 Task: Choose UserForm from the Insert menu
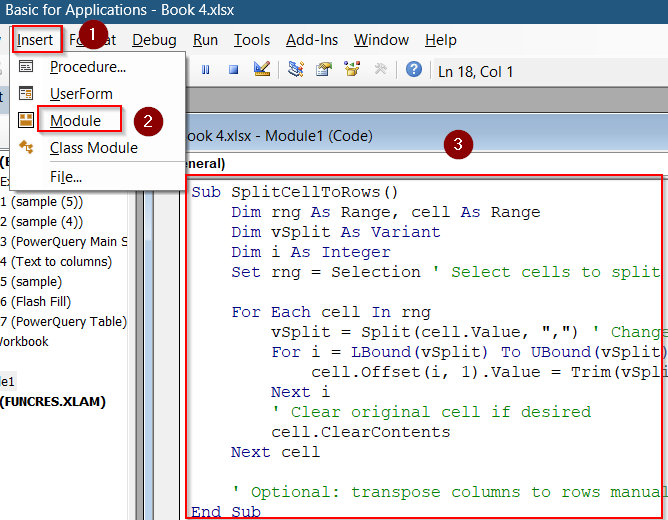(81, 94)
